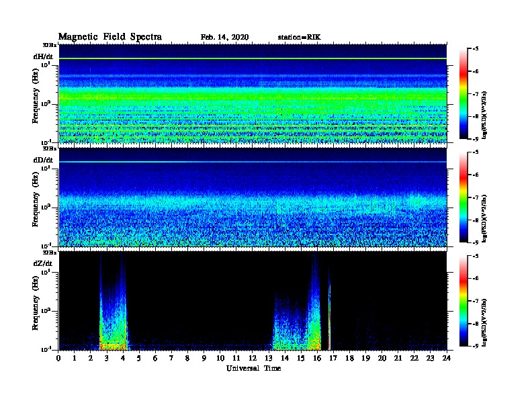532x411 pixels.
Task: Click hour "4" on the Universal Time axis
Action: coord(123,359)
